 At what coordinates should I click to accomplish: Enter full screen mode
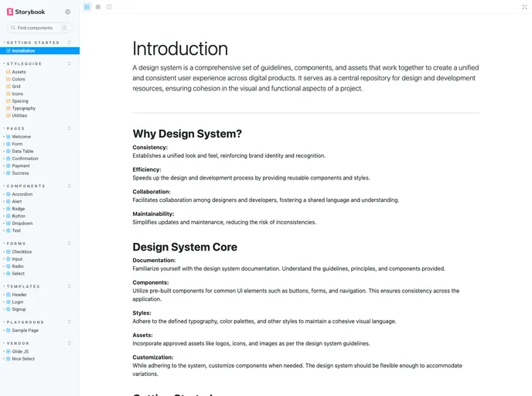(x=525, y=7)
